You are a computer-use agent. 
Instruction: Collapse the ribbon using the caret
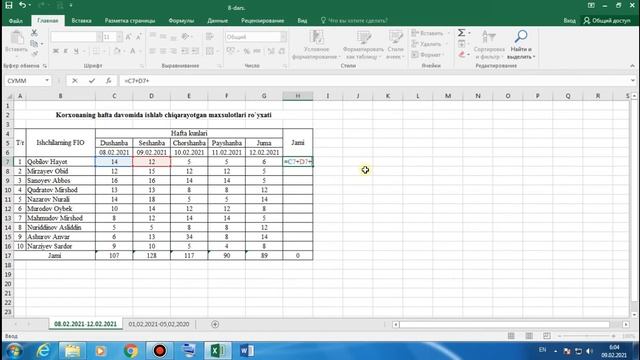point(633,66)
